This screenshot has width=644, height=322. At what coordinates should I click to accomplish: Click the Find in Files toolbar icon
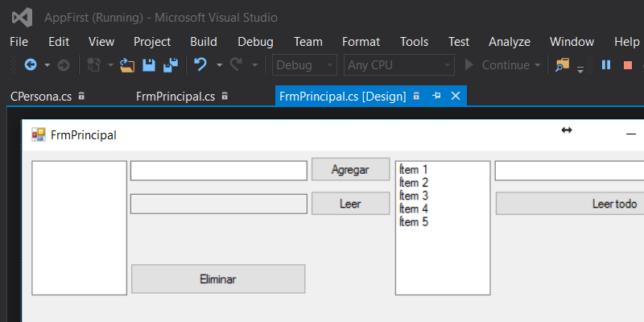pos(562,65)
